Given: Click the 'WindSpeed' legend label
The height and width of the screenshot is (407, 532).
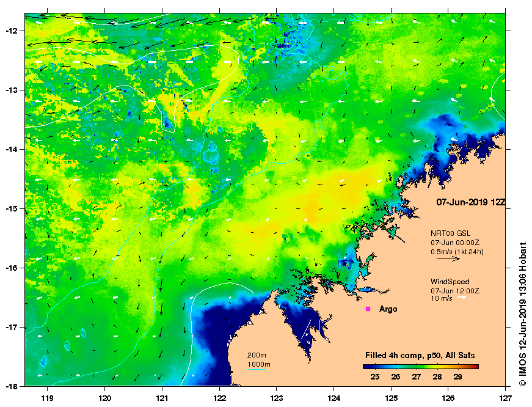Looking at the screenshot, I should [x=450, y=281].
